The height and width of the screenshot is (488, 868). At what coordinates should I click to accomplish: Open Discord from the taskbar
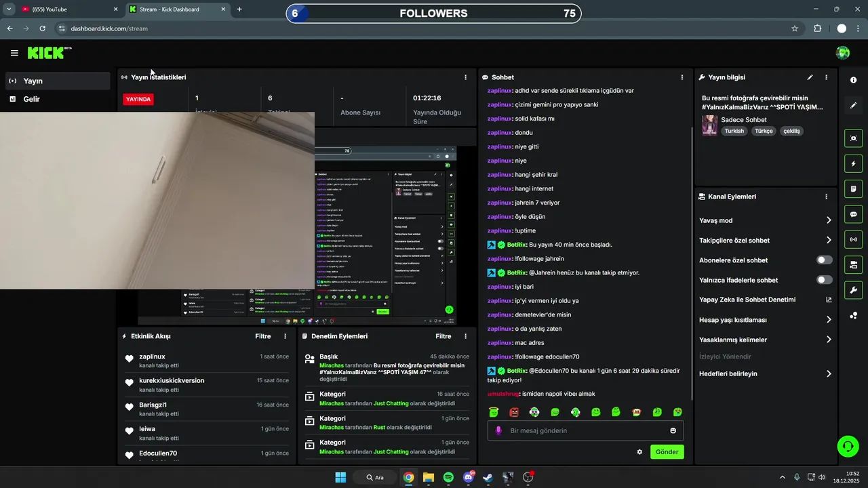coord(468,477)
